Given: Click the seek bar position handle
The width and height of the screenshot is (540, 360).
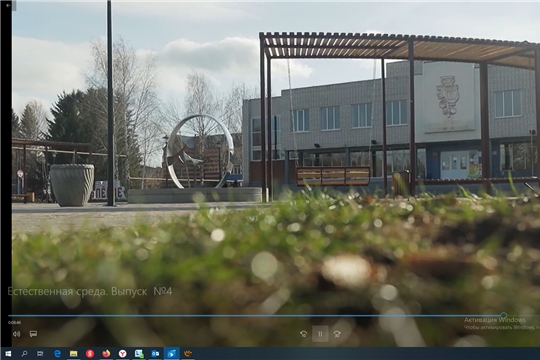Looking at the screenshot, I should (503, 315).
